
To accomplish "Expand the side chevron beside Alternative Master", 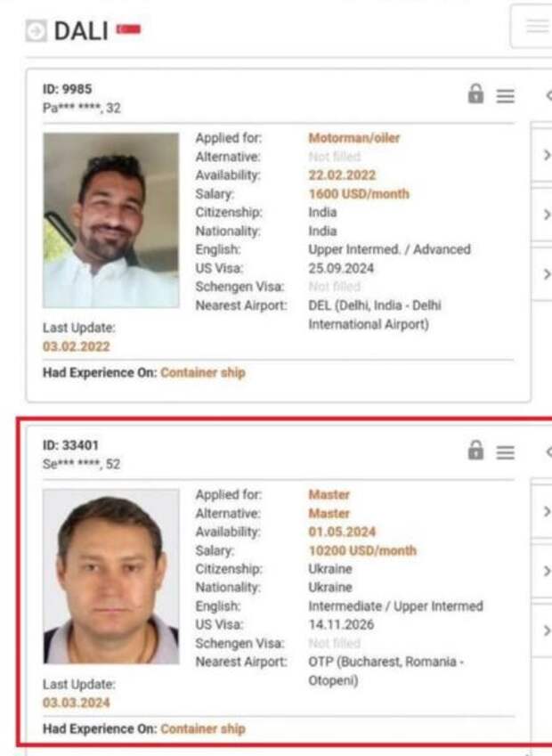I will coord(547,511).
